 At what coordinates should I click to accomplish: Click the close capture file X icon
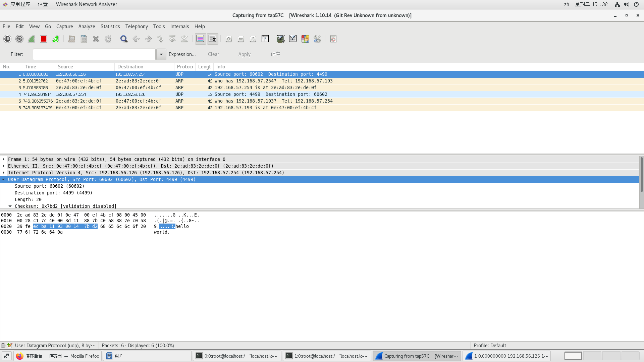click(x=96, y=39)
